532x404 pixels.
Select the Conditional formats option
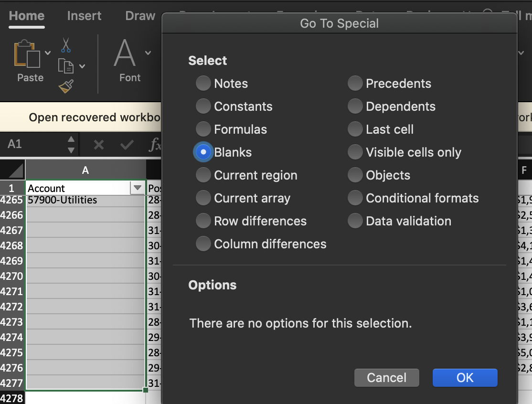(355, 198)
